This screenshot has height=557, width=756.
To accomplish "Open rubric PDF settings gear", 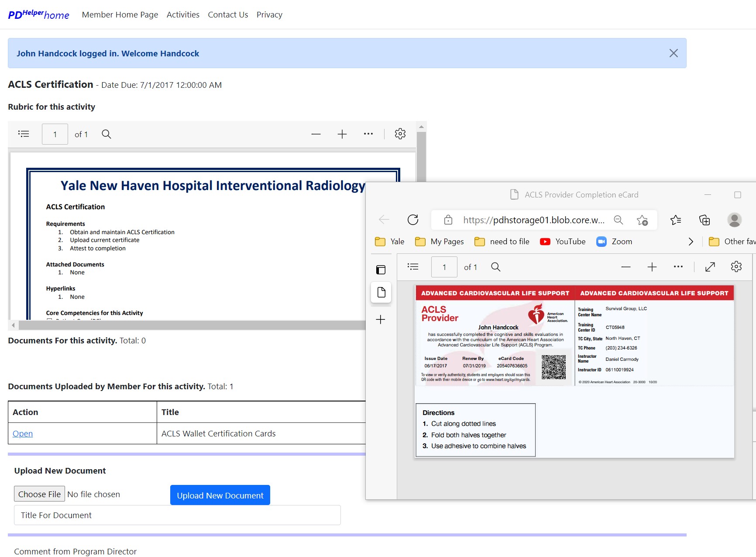I will point(400,134).
